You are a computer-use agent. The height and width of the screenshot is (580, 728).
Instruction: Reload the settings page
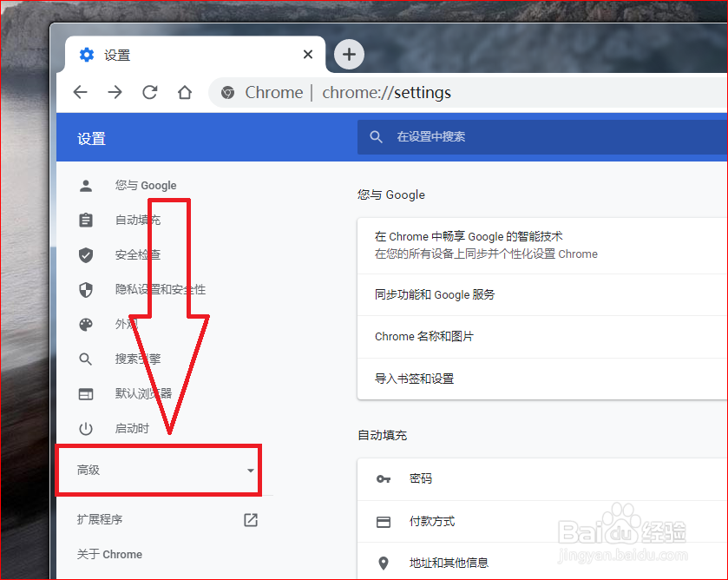pos(149,93)
